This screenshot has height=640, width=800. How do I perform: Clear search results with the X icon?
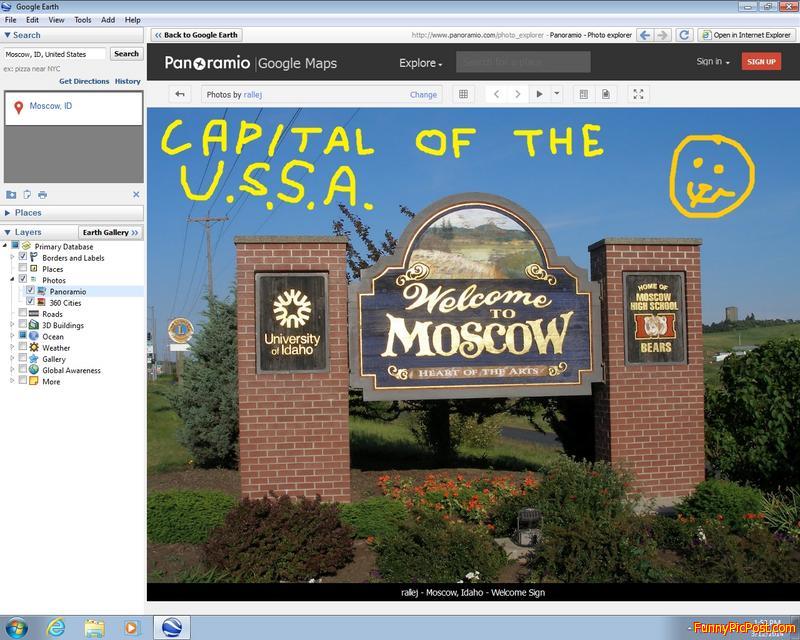136,194
